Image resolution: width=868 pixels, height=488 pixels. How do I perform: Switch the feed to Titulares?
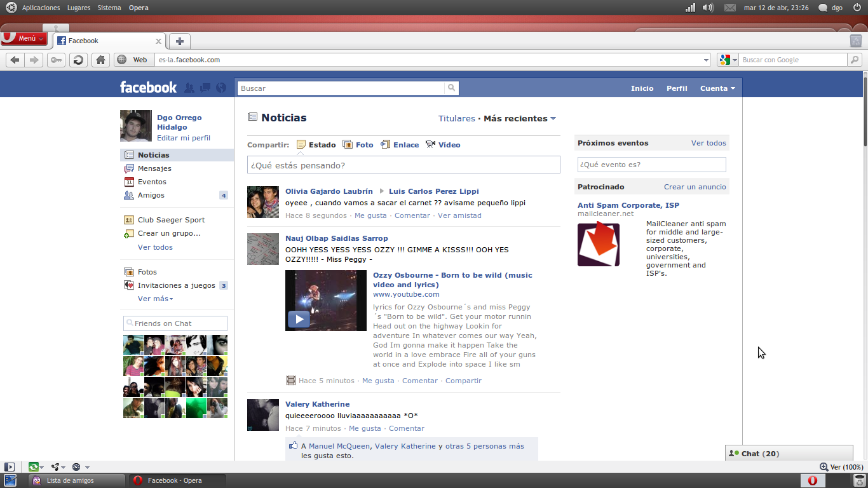[x=457, y=119]
